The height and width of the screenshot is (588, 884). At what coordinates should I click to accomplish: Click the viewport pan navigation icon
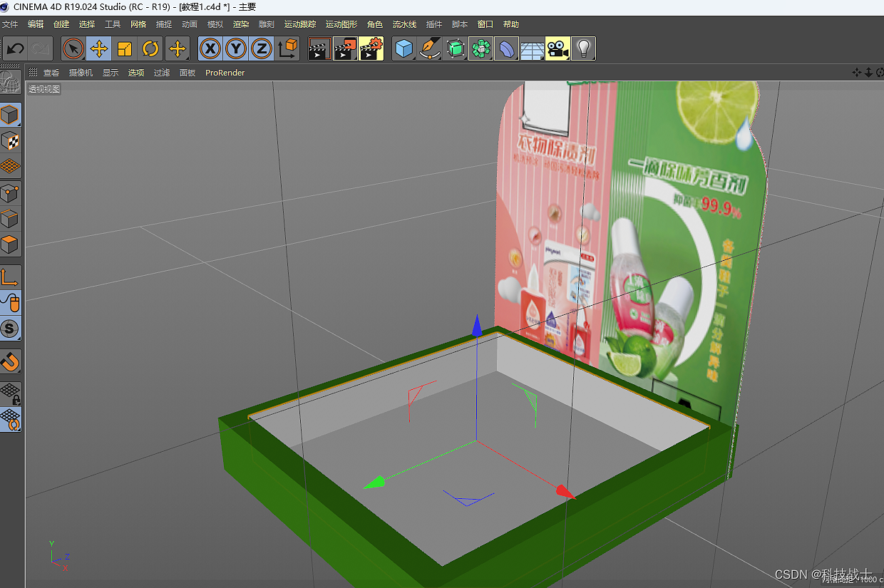tap(858, 72)
